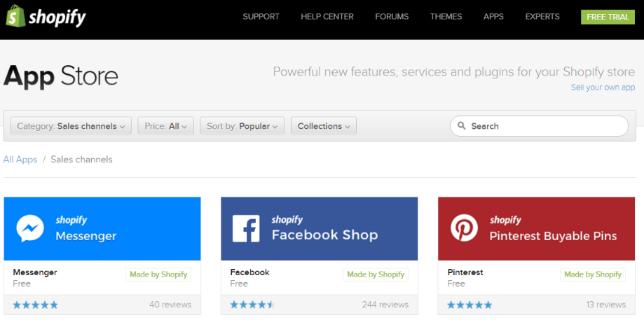Click the Facebook star rating
This screenshot has height=320, width=644.
(252, 305)
